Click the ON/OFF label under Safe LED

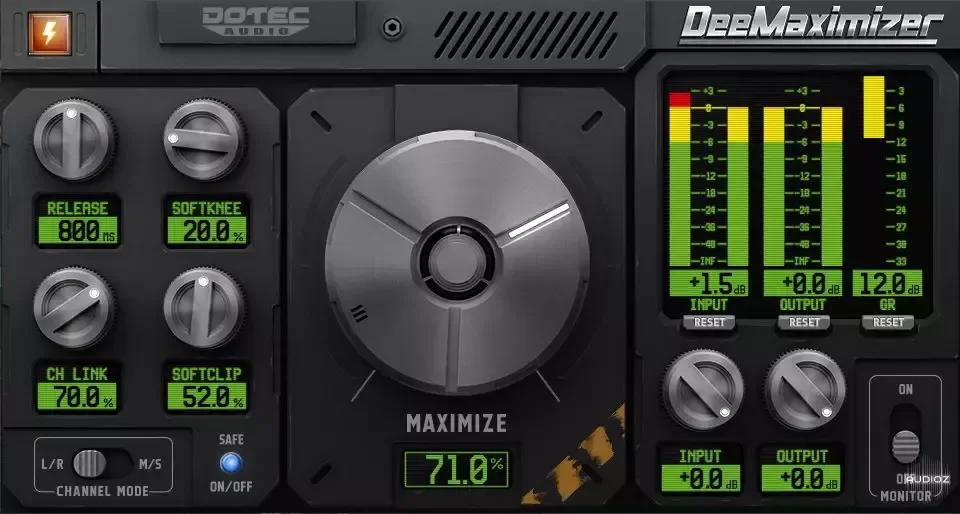click(x=231, y=487)
